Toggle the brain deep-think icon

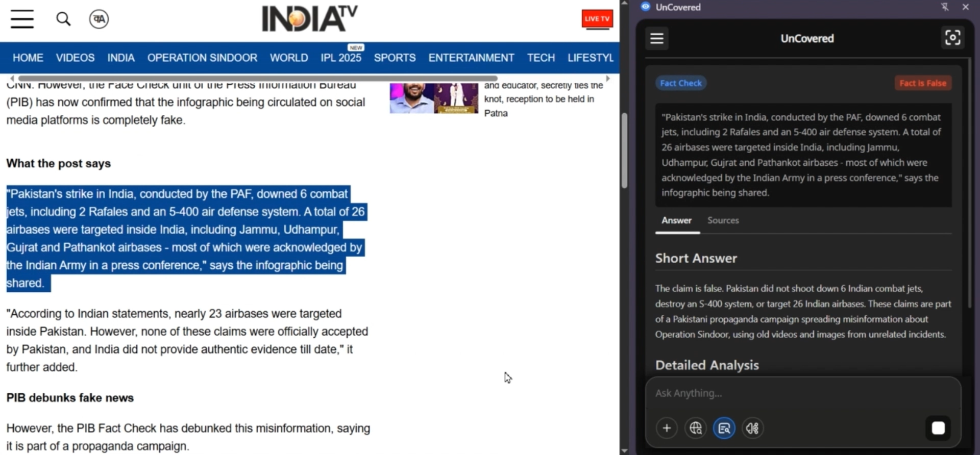[x=752, y=428]
